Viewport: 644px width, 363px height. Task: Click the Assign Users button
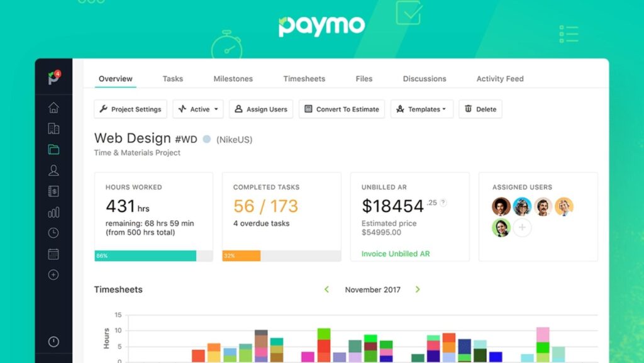click(261, 109)
